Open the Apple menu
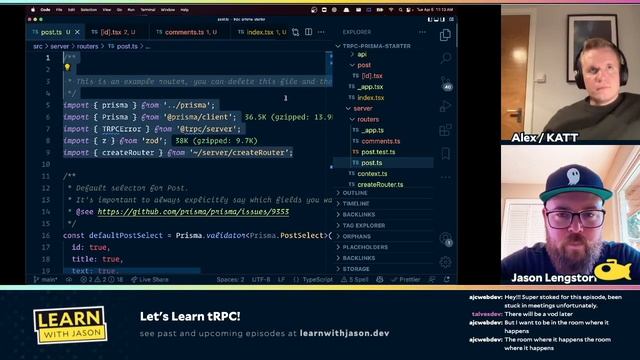Screen dimensions: 640x360 click(x=33, y=9)
